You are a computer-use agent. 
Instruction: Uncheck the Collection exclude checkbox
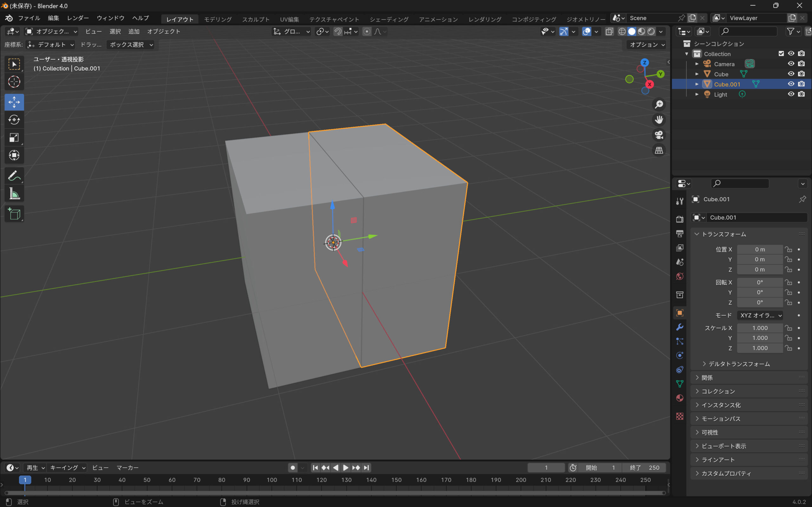point(781,54)
